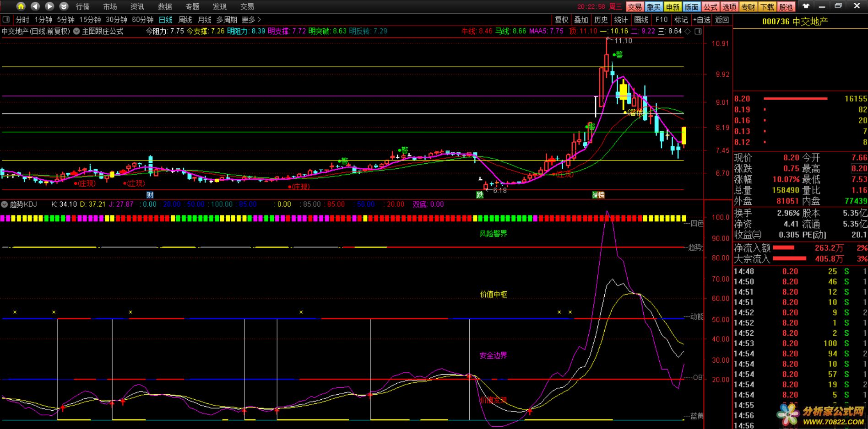Open the skin (shirt) icon in title bar
The image size is (868, 429).
(806, 6)
